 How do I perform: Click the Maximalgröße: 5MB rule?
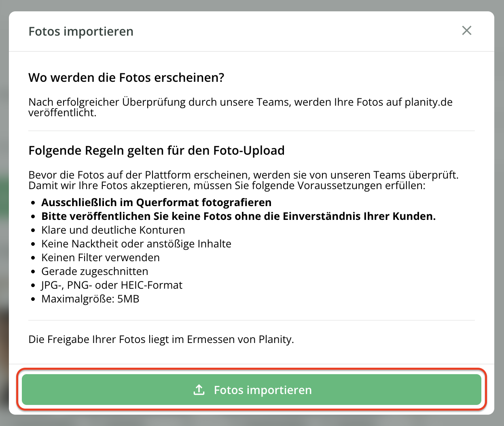90,299
